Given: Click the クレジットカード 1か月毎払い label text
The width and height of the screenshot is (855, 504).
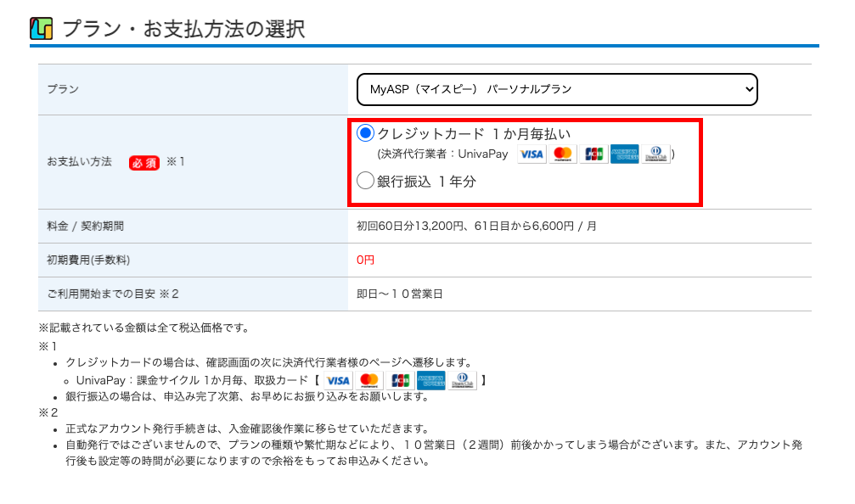Looking at the screenshot, I should click(x=474, y=134).
